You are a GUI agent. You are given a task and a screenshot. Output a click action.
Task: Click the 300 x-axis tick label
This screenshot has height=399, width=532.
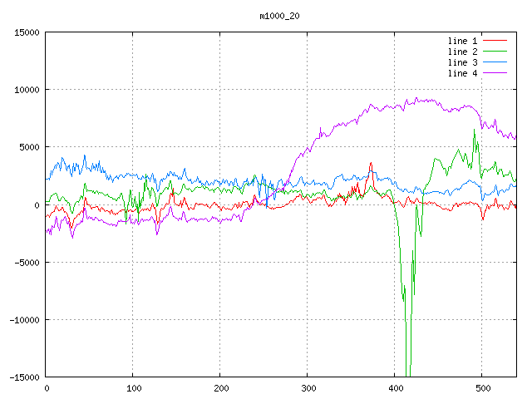(308, 388)
